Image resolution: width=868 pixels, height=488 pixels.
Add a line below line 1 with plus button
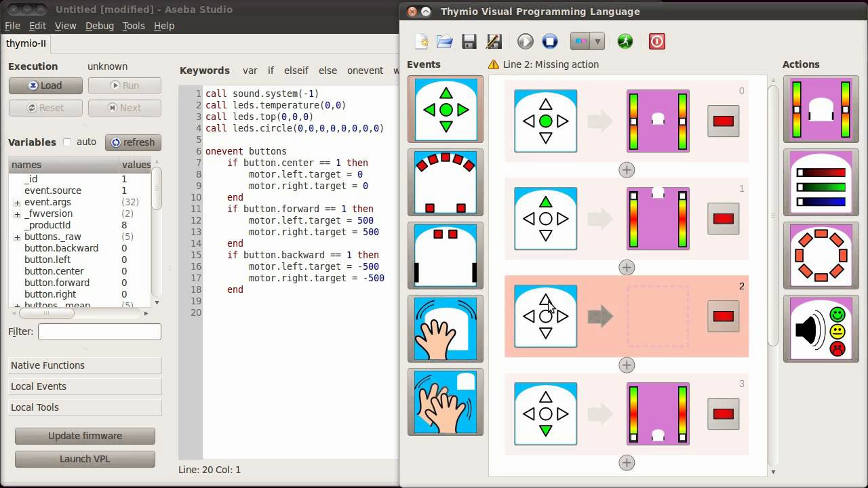click(627, 268)
